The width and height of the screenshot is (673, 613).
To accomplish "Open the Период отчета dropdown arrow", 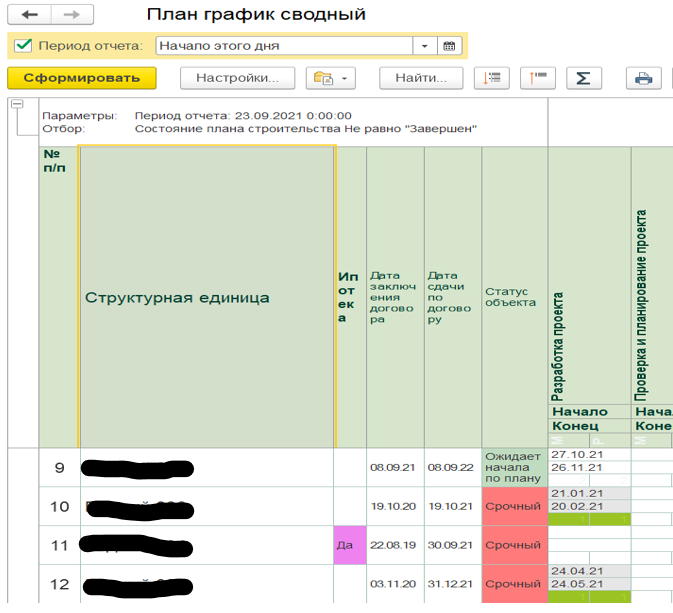I will point(424,46).
